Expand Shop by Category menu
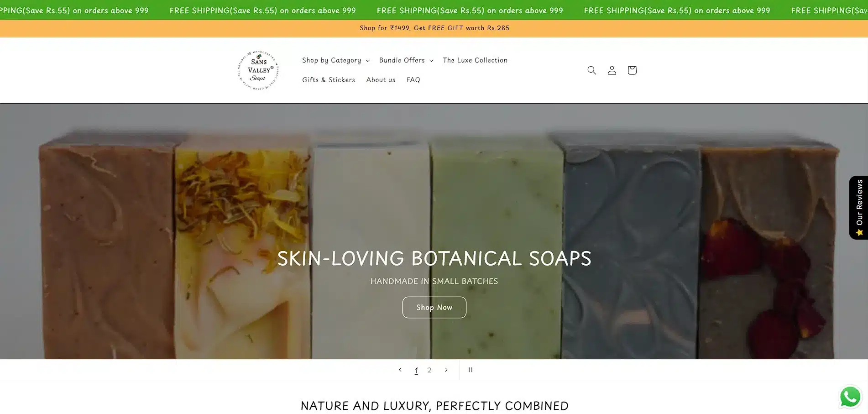 (x=336, y=60)
